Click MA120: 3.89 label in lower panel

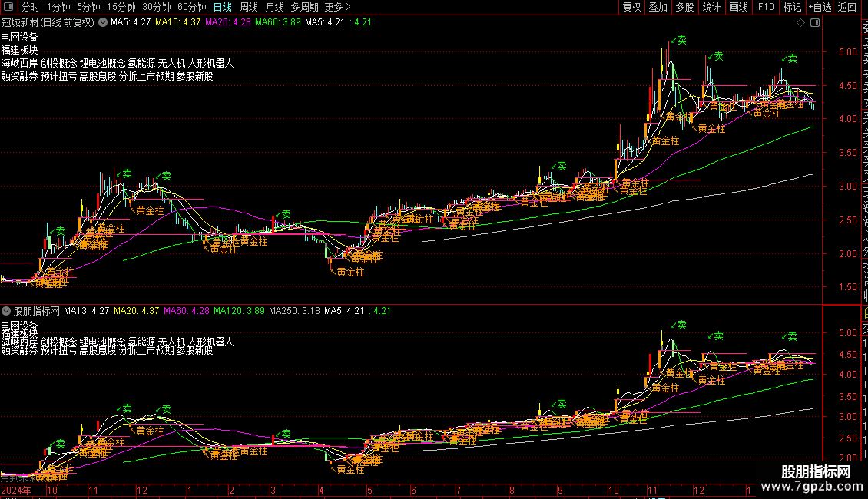click(x=239, y=311)
